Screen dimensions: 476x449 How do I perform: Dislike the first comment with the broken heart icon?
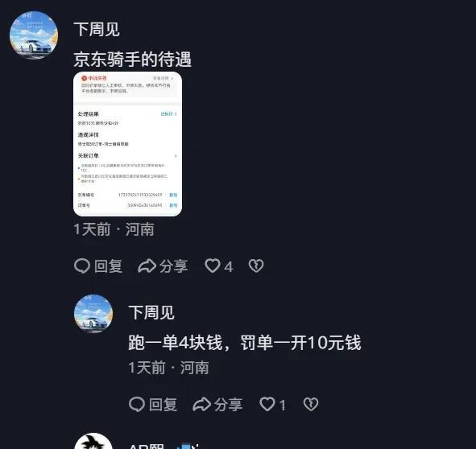[256, 266]
